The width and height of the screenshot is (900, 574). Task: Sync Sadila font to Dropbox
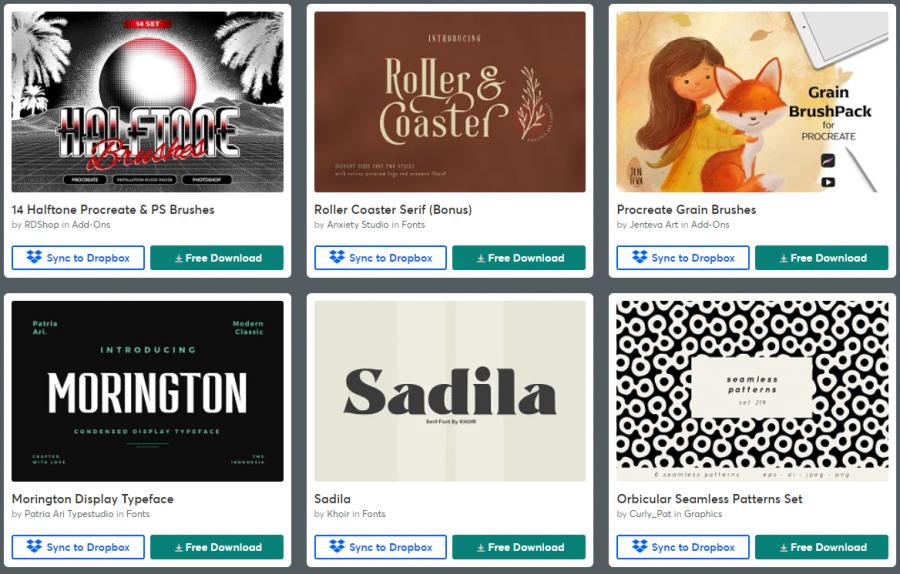coord(381,547)
